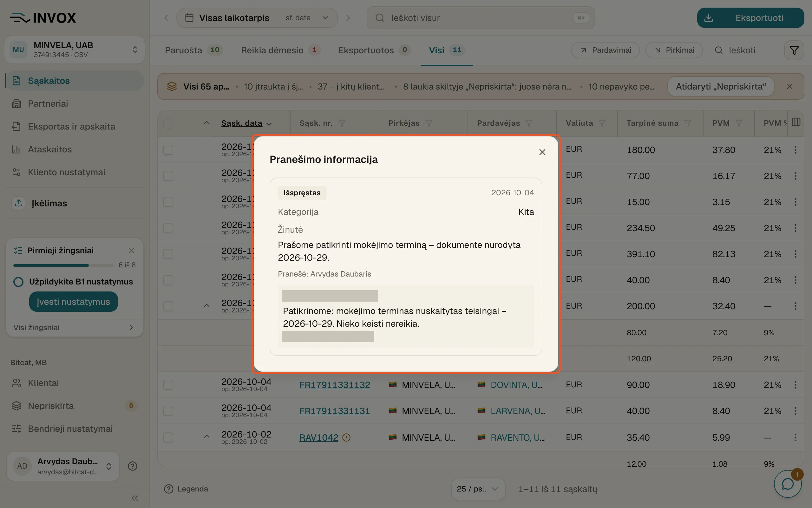Go to next period arrow
Viewport: 812px width, 508px height.
348,18
